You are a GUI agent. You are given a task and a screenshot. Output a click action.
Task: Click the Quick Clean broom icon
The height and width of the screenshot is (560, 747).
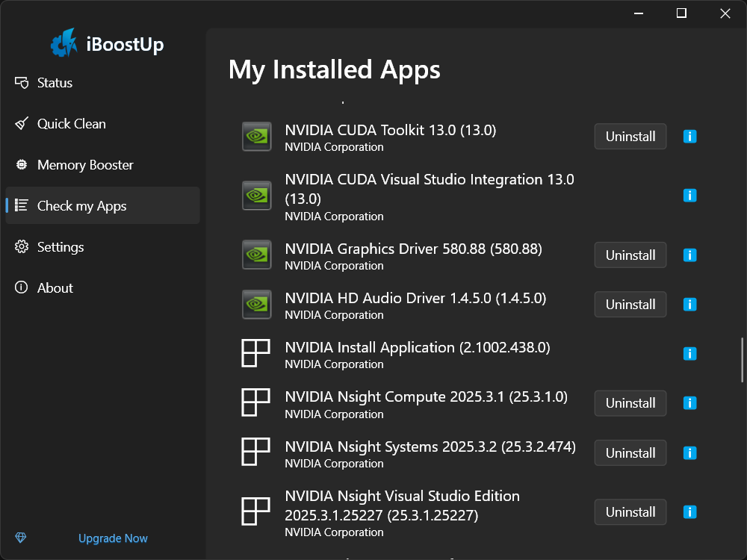22,124
